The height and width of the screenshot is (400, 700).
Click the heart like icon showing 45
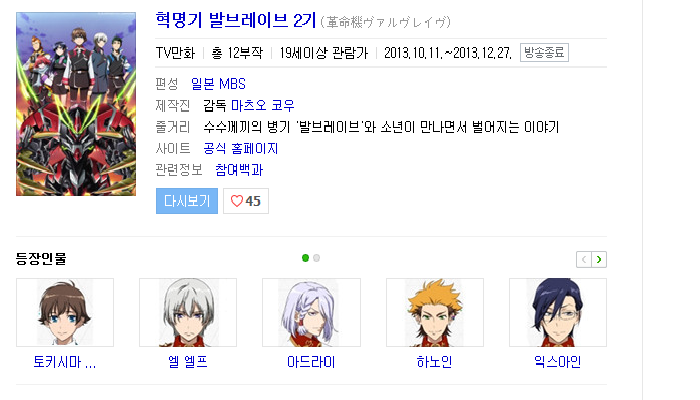click(x=246, y=201)
